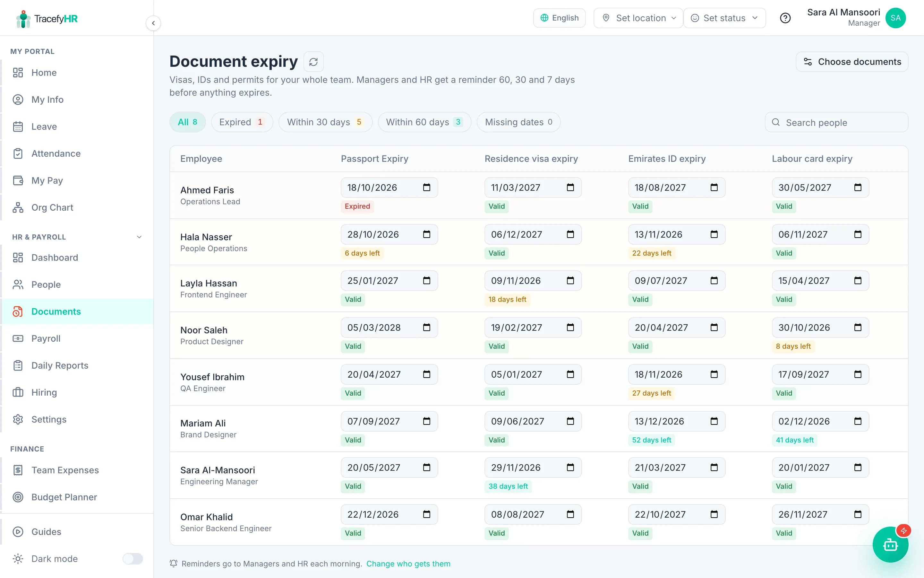The image size is (924, 578).
Task: Open calendar picker for Hala Nasser Emirates ID
Action: [x=714, y=234]
